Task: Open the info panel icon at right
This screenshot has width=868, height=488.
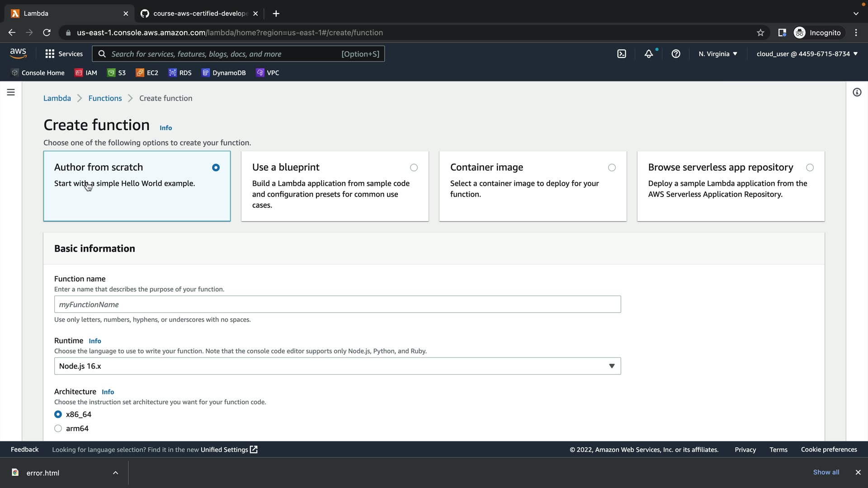Action: click(857, 92)
